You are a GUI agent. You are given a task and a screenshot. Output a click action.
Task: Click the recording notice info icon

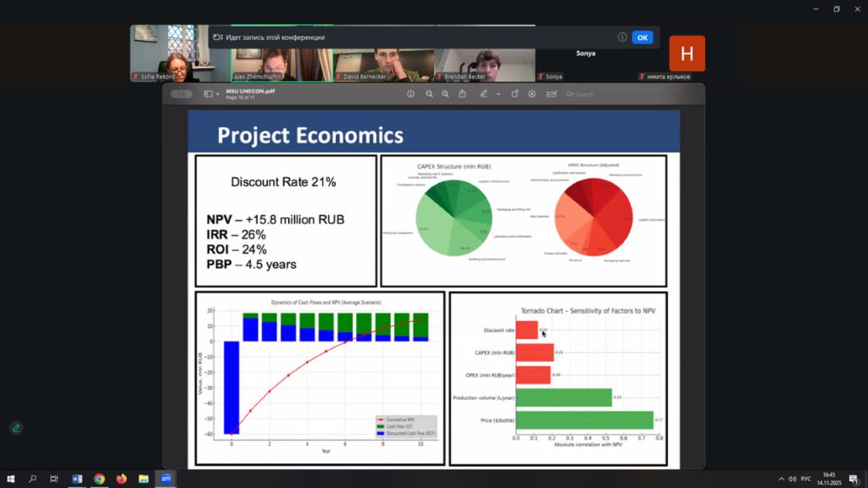(x=622, y=37)
